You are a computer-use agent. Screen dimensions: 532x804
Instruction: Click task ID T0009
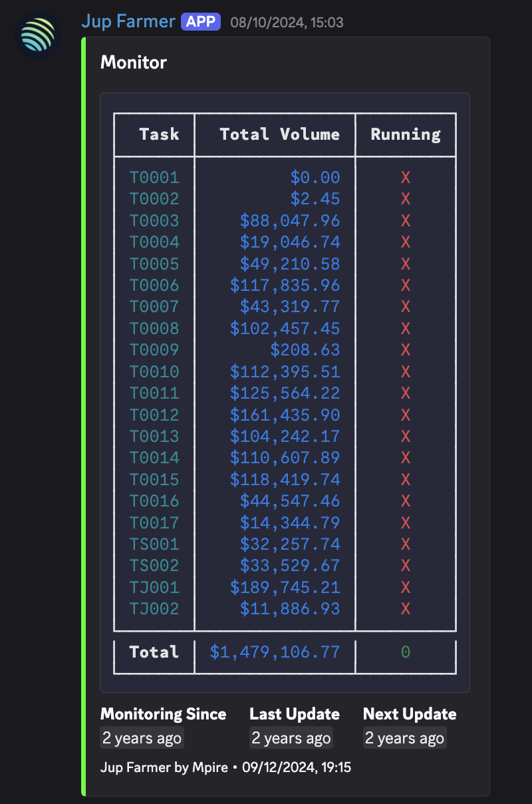point(154,350)
